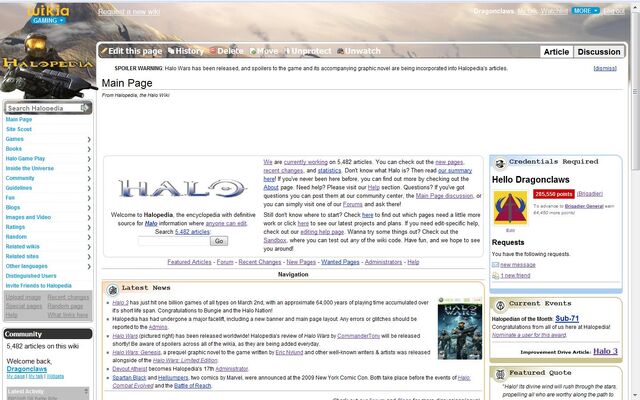Open the 1 new friend link

[x=515, y=276]
